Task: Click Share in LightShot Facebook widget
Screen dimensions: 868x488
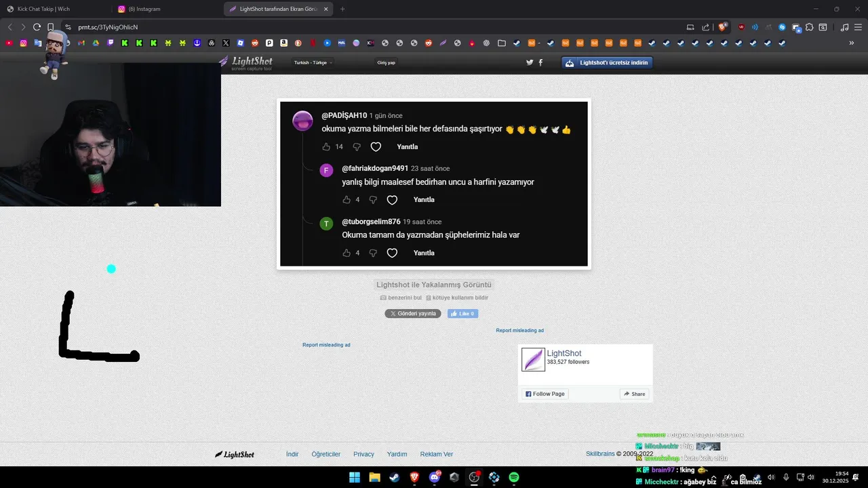Action: click(x=634, y=394)
